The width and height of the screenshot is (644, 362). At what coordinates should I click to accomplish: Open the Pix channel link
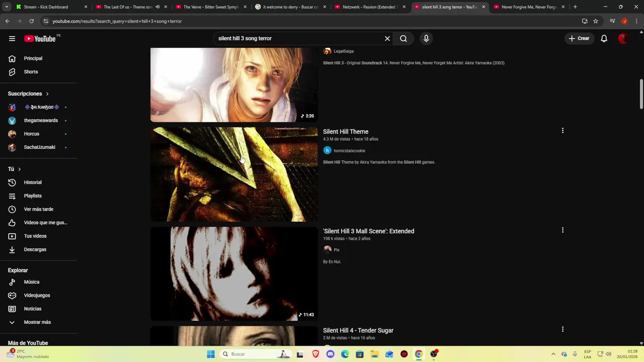coord(337,250)
